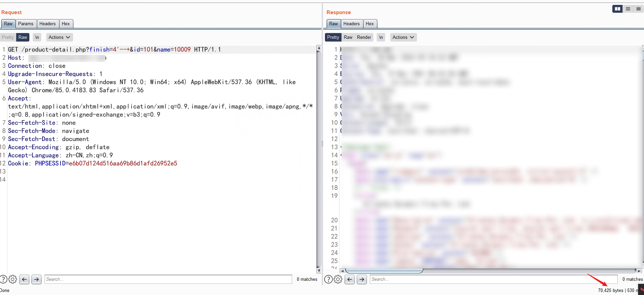Open the response Headers tab
644x295 pixels.
[351, 24]
